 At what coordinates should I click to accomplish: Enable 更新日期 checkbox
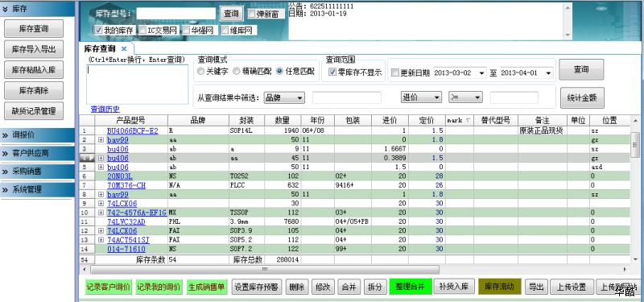394,72
